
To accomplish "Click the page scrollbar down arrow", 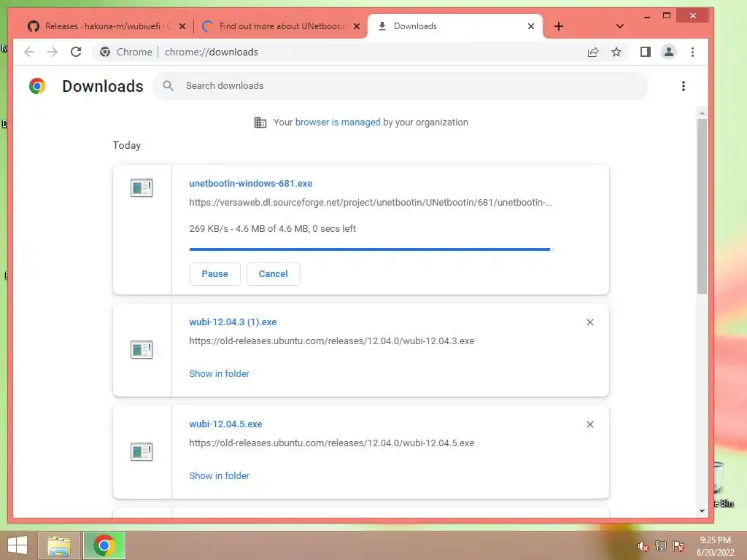I will pyautogui.click(x=702, y=511).
